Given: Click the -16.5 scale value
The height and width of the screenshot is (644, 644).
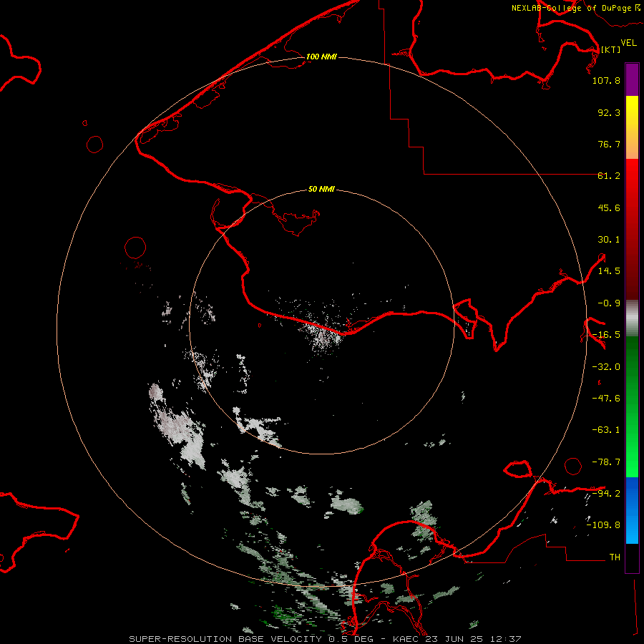Looking at the screenshot, I should [x=606, y=335].
